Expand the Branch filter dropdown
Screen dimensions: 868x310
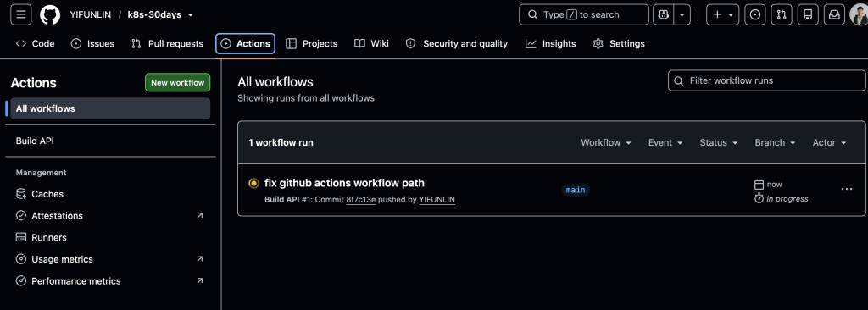coord(775,143)
